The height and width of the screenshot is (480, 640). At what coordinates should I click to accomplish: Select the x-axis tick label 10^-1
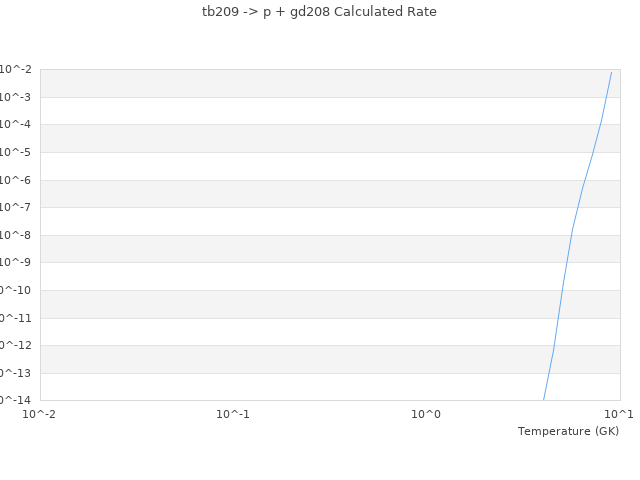[233, 414]
